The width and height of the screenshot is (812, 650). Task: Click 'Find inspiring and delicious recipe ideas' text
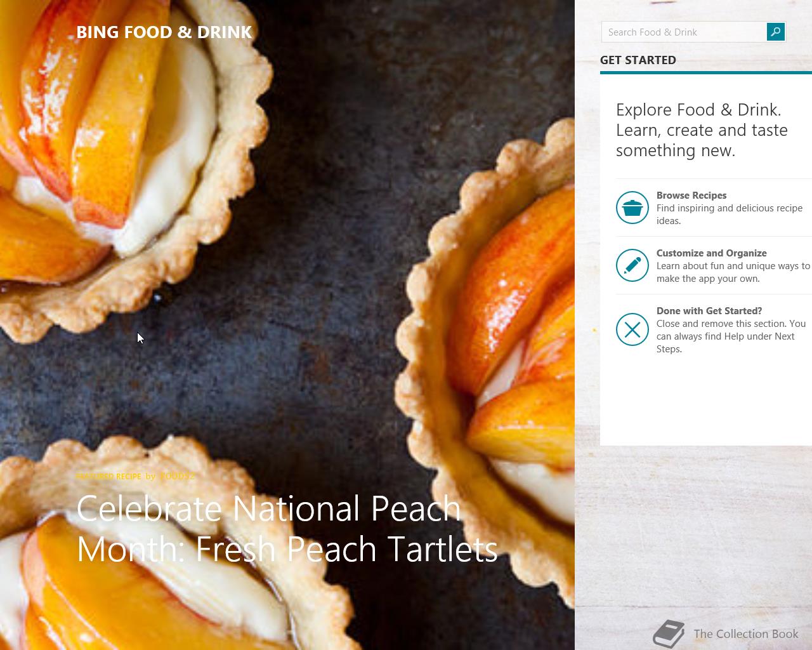click(730, 215)
